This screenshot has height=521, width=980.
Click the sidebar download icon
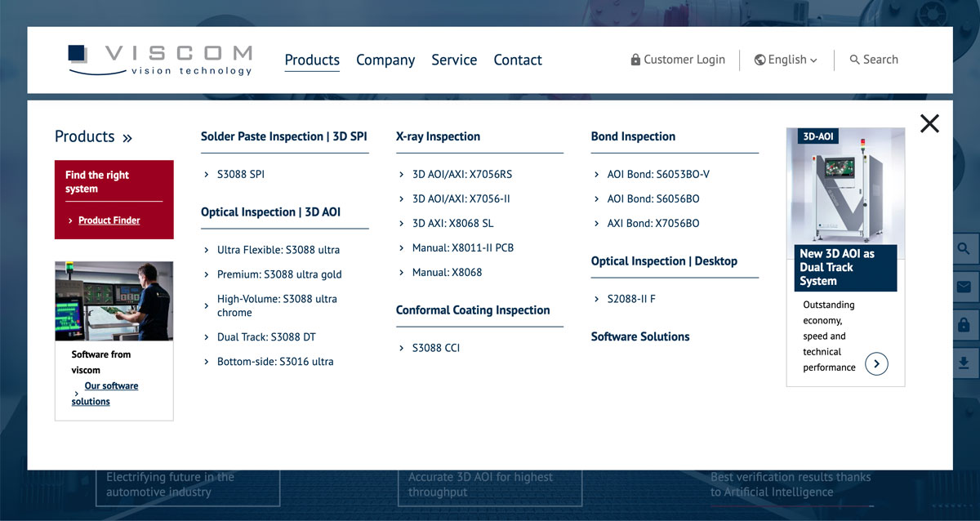tap(964, 363)
